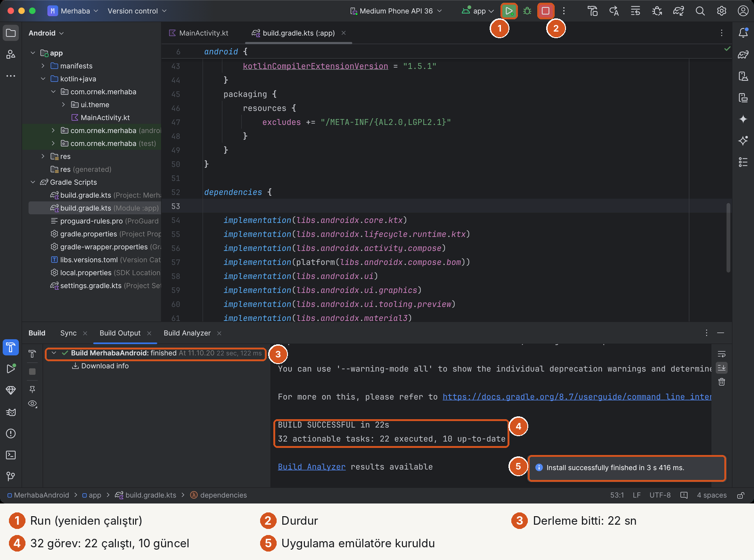Screen dimensions: 754x560
Task: Open Logcat cat icon in left sidebar
Action: (x=11, y=412)
